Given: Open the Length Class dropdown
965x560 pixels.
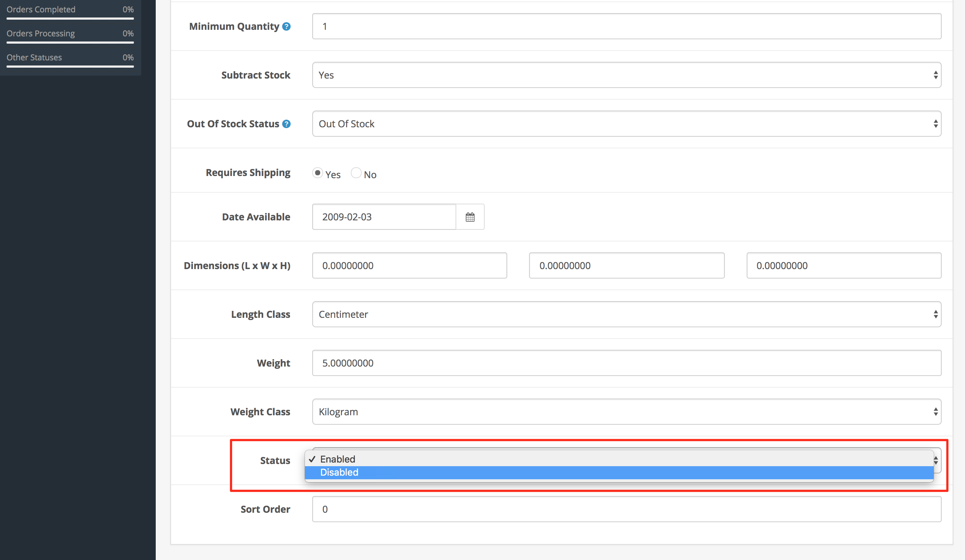Looking at the screenshot, I should click(627, 314).
